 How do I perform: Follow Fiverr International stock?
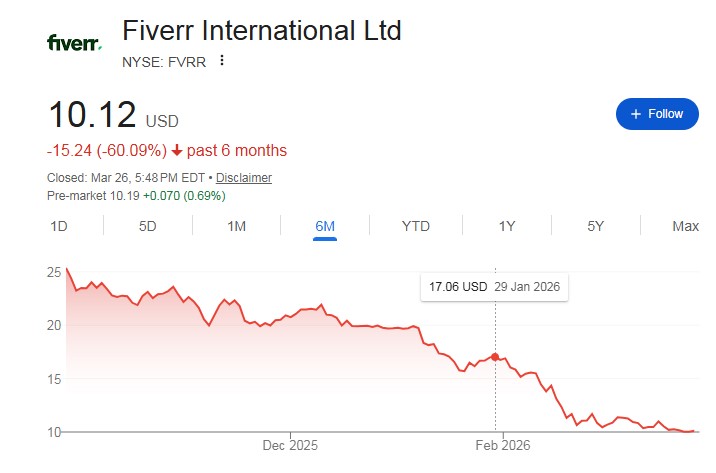tap(656, 114)
